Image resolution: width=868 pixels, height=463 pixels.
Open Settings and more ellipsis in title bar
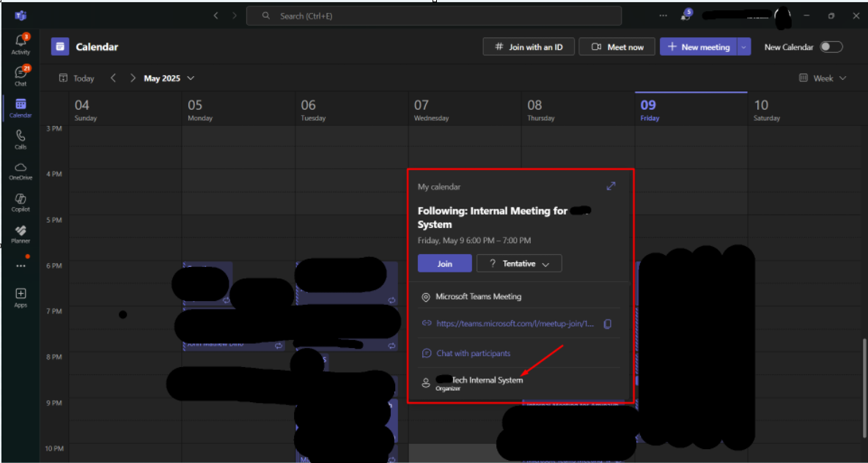[x=663, y=15]
